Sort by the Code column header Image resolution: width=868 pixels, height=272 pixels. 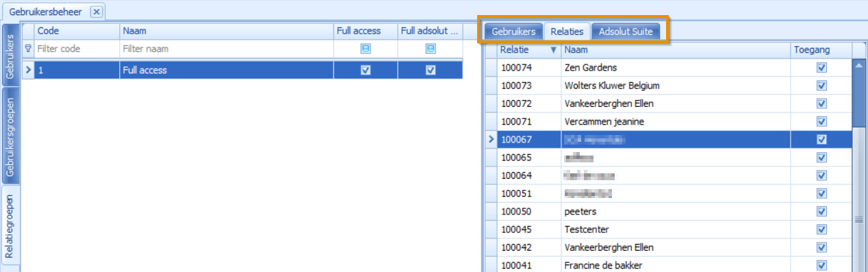[x=77, y=31]
